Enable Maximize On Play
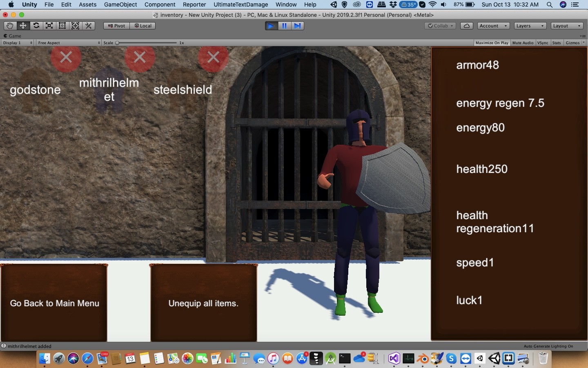588x368 pixels. tap(491, 43)
